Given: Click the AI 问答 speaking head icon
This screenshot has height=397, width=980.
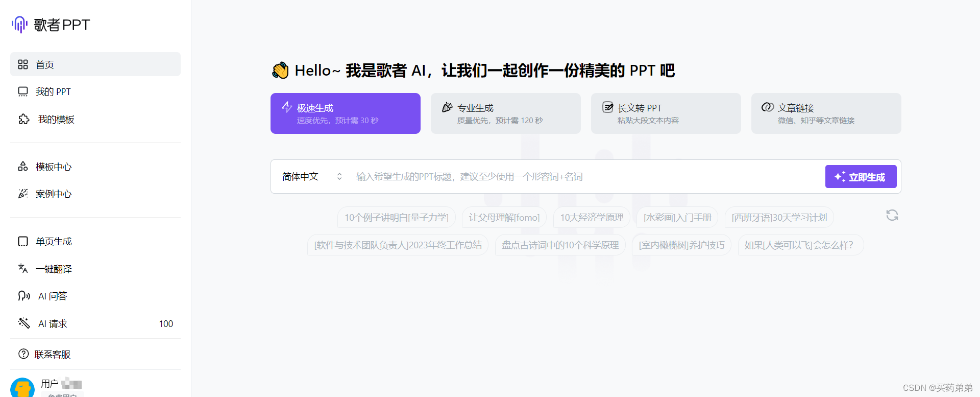Looking at the screenshot, I should (x=24, y=296).
